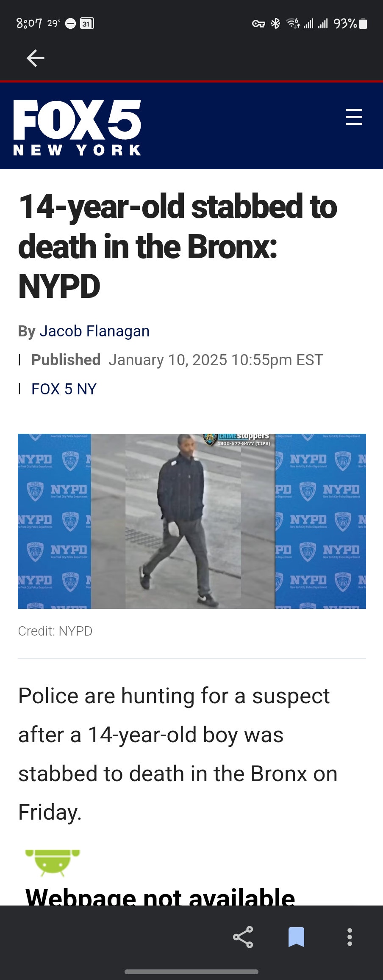Tap the NYPD suspect photo
The width and height of the screenshot is (383, 980).
pyautogui.click(x=192, y=521)
